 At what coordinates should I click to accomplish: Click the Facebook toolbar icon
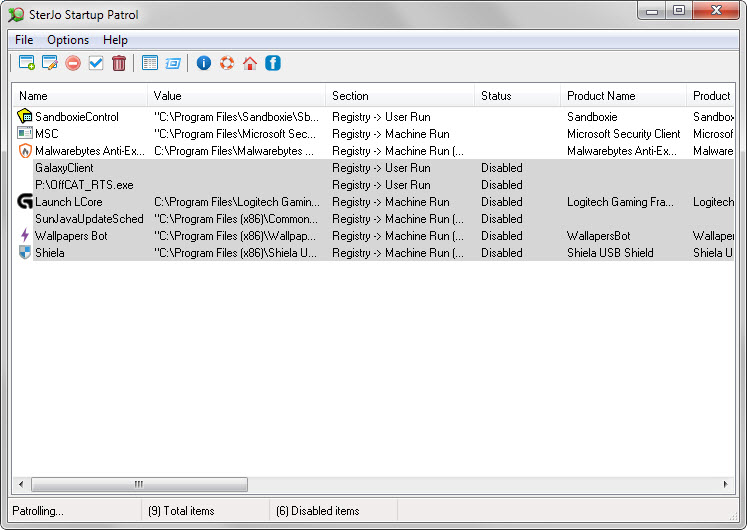(273, 63)
